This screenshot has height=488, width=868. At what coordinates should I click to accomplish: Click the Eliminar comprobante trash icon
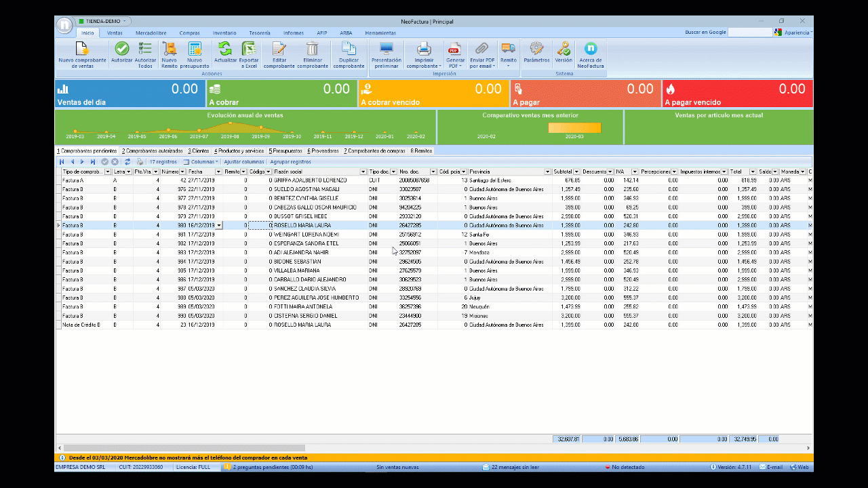(312, 49)
